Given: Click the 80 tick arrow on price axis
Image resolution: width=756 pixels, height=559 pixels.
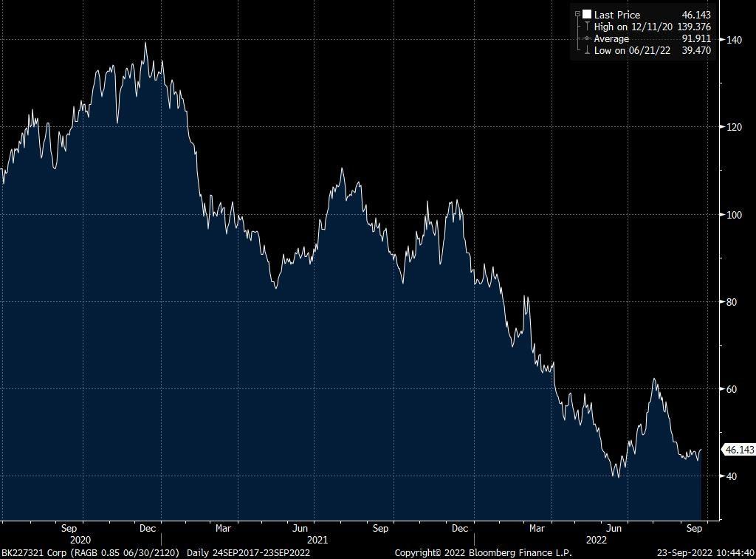Looking at the screenshot, I should (x=722, y=301).
